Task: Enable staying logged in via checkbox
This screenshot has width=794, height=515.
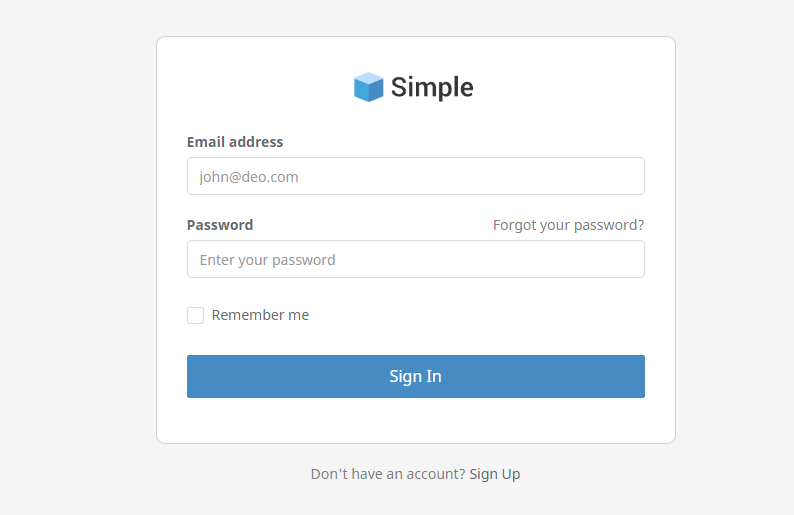Action: [195, 315]
